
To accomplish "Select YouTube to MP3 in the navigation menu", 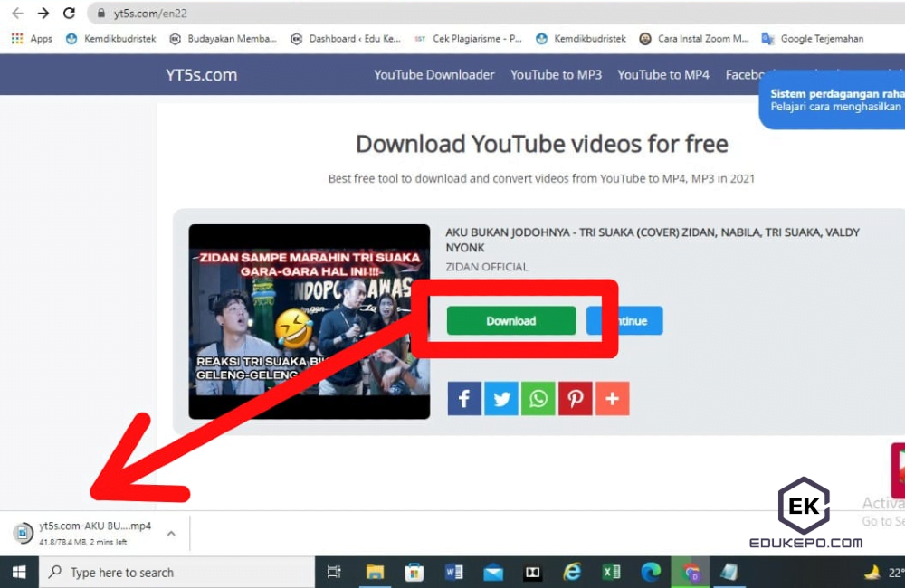I will click(x=556, y=75).
